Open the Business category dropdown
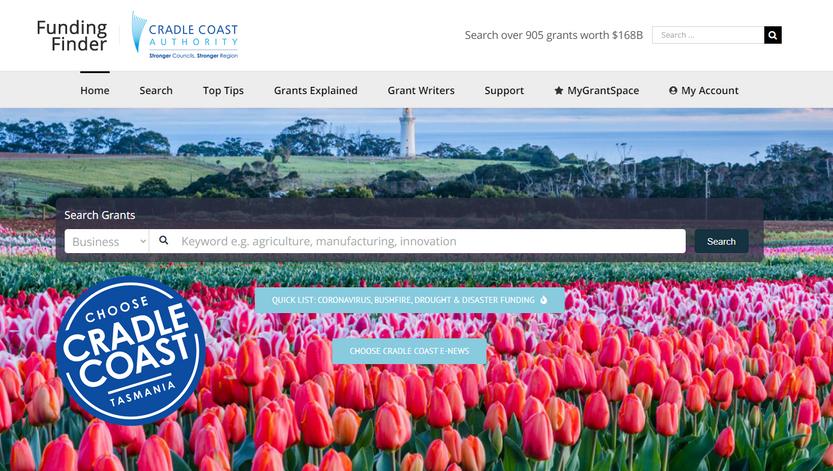The width and height of the screenshot is (833, 471). 107,241
